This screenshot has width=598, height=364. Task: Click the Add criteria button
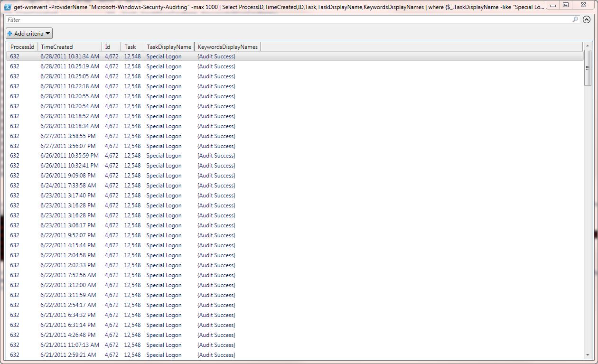click(x=28, y=33)
